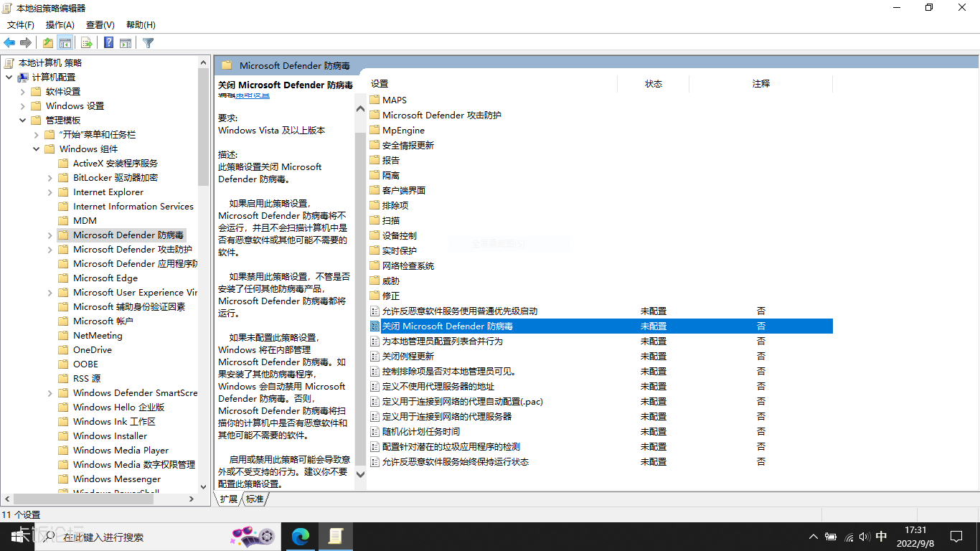The image size is (980, 551).
Task: Click the 状态 column header
Action: 653,84
